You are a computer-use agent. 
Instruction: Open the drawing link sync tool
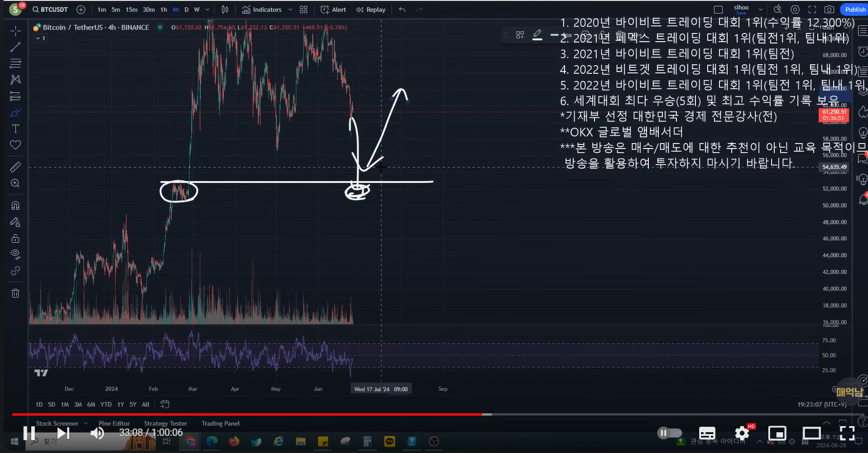[15, 271]
